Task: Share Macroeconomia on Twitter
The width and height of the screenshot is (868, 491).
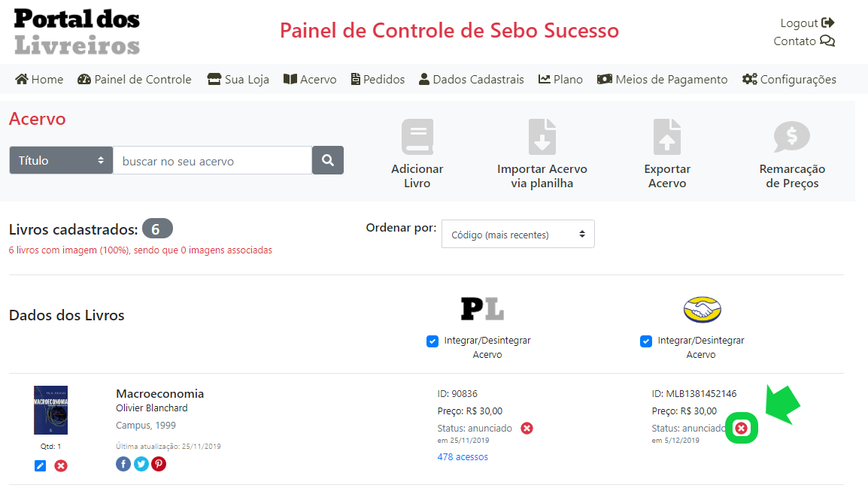Action: [141, 464]
